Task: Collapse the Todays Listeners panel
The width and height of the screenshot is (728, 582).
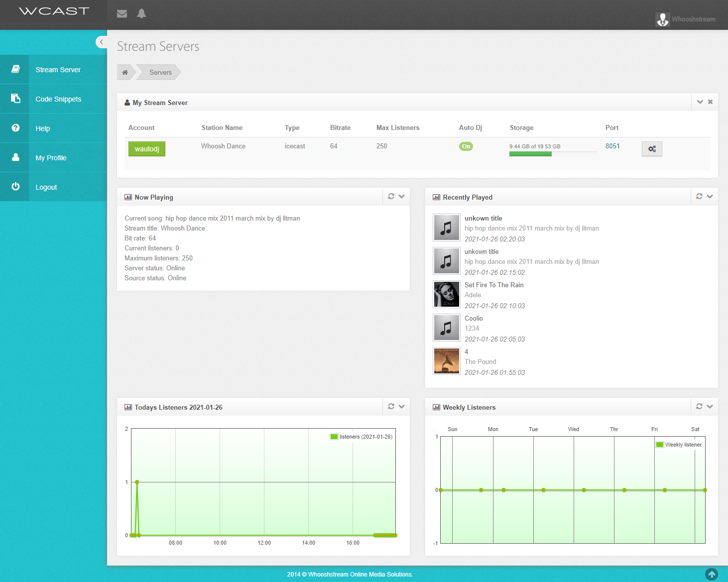Action: pos(402,407)
